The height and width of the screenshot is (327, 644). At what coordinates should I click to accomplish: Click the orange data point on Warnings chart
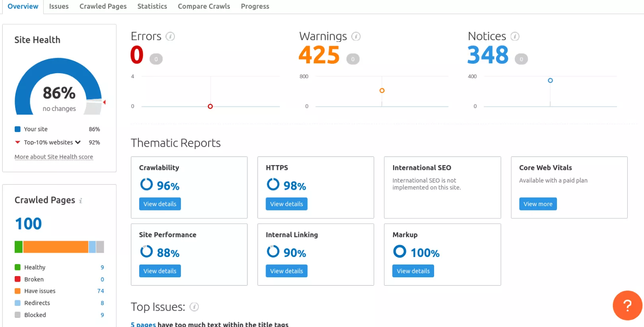(382, 91)
